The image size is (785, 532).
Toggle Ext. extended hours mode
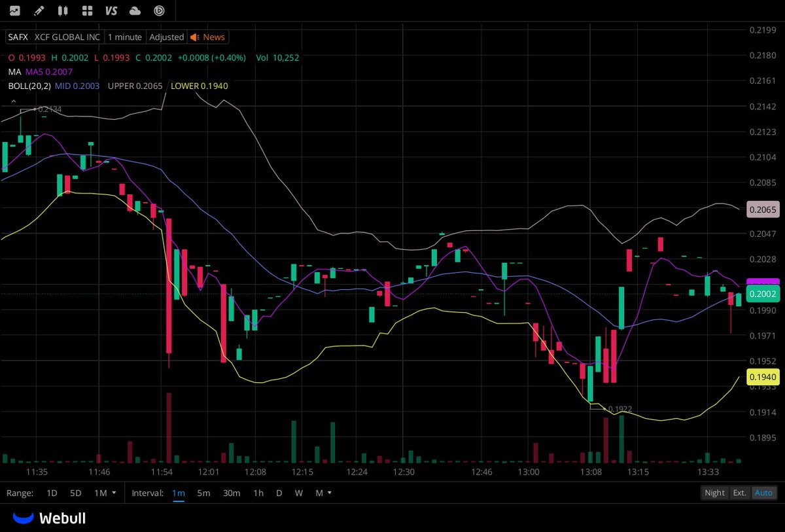(739, 493)
